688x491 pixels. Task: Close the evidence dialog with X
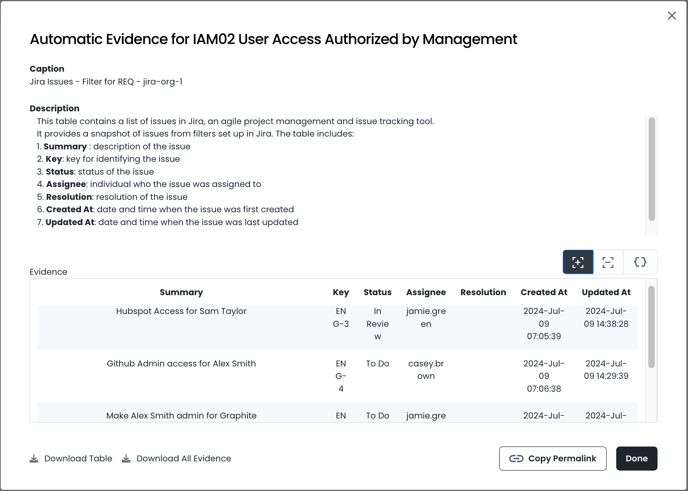click(x=672, y=16)
